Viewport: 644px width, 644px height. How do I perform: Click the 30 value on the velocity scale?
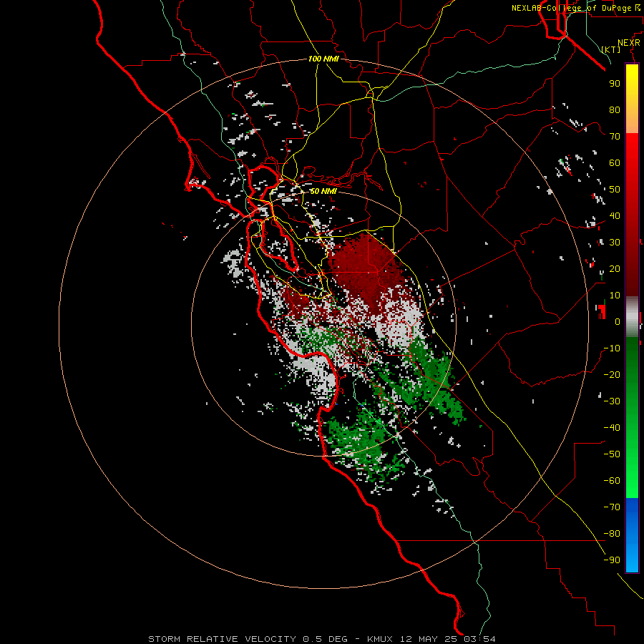coord(615,243)
